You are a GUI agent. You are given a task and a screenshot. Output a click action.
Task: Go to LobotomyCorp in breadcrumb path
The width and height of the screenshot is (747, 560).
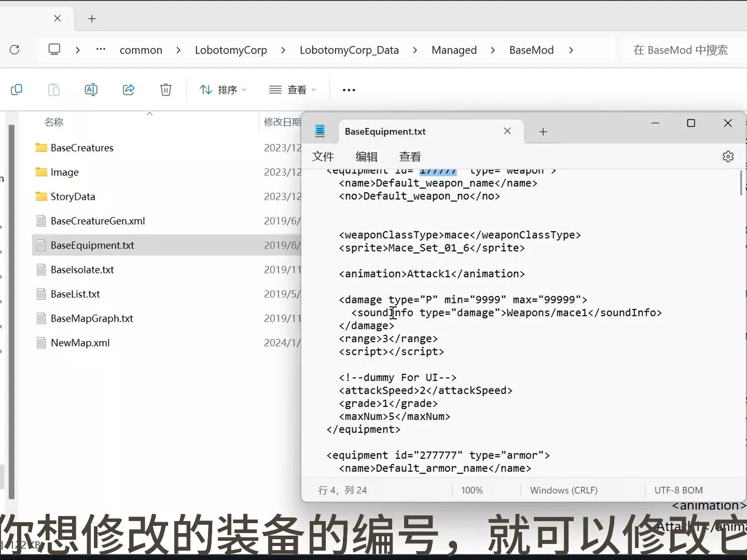coord(231,50)
